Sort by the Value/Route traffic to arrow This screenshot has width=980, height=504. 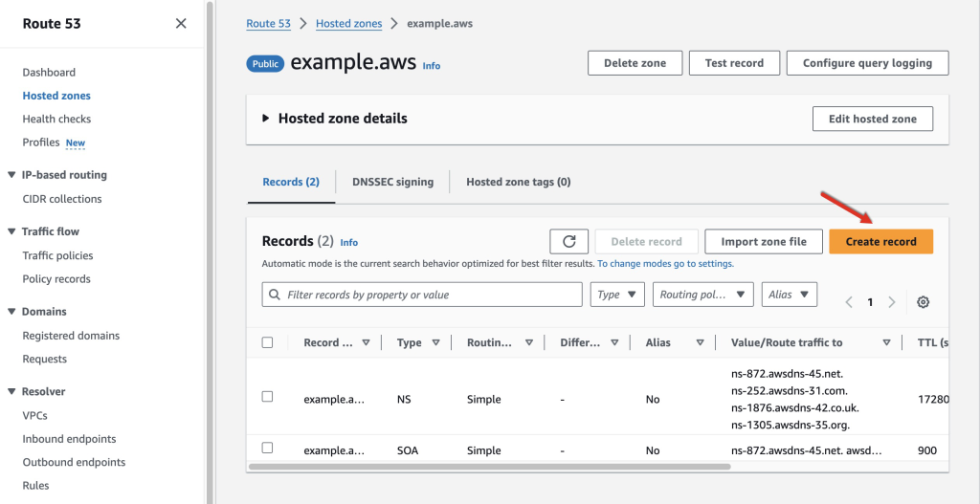(x=887, y=343)
